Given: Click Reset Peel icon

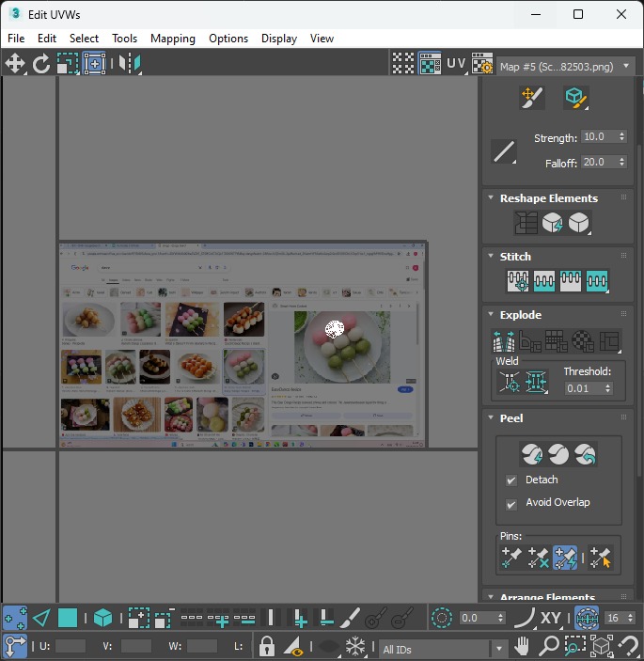Looking at the screenshot, I should (x=585, y=454).
